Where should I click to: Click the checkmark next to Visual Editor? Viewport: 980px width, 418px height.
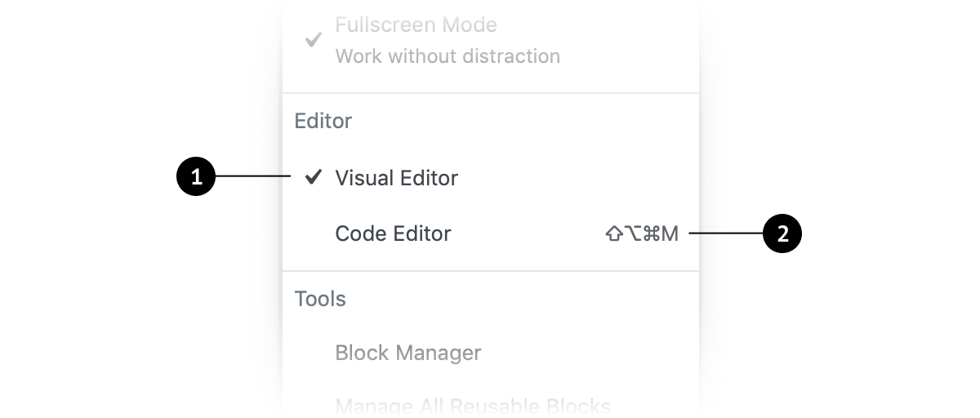coord(313,177)
